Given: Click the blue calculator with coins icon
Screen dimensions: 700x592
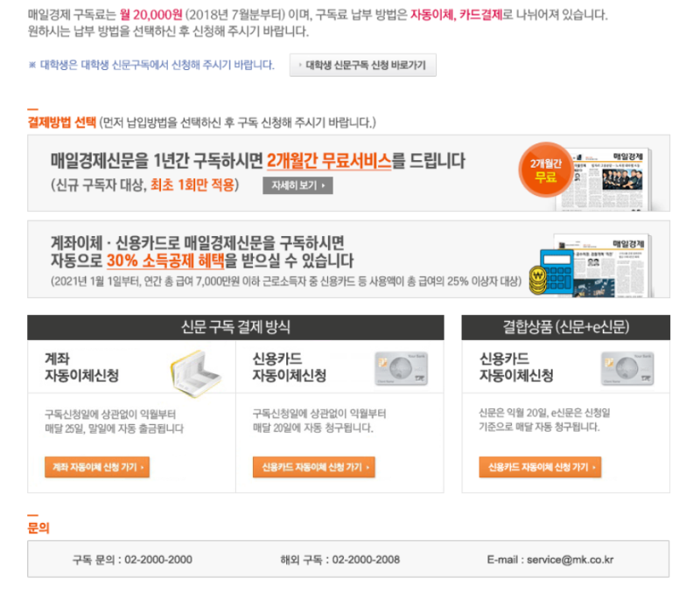Looking at the screenshot, I should click(x=551, y=272).
